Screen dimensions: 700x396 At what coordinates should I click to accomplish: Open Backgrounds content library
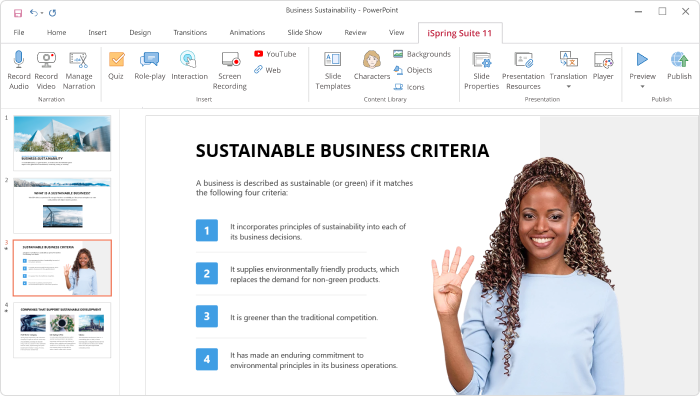(422, 54)
